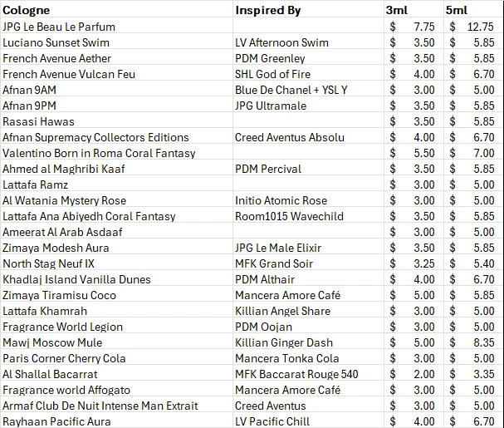Select the JPG Ultramale cell
The image size is (504, 428).
[309, 106]
